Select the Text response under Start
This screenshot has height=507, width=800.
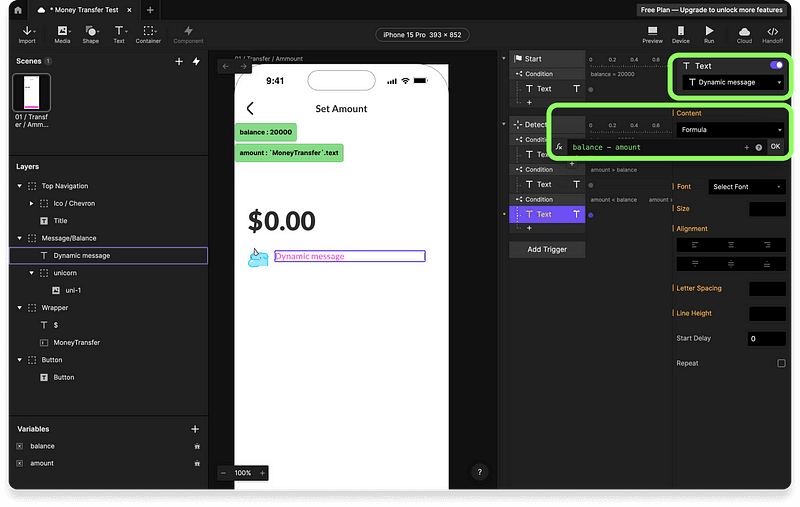pyautogui.click(x=547, y=89)
